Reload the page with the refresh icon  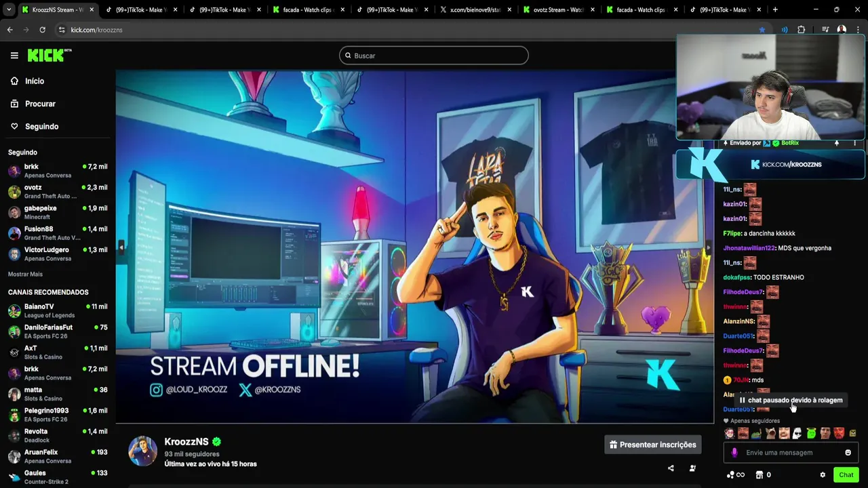pyautogui.click(x=42, y=30)
